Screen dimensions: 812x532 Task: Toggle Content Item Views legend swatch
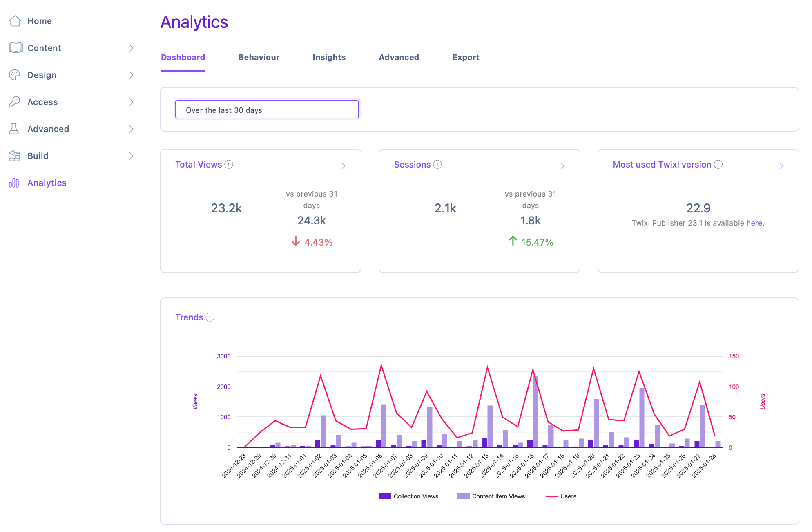464,496
